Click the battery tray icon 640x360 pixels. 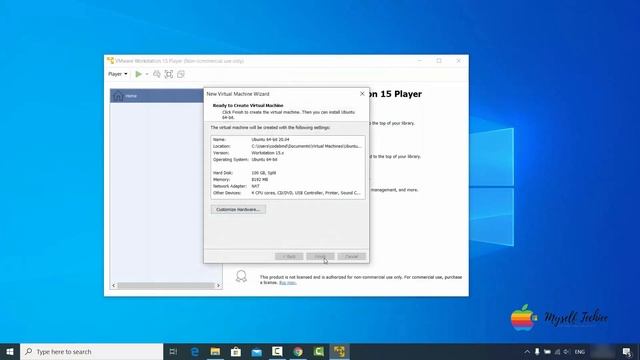tap(547, 351)
